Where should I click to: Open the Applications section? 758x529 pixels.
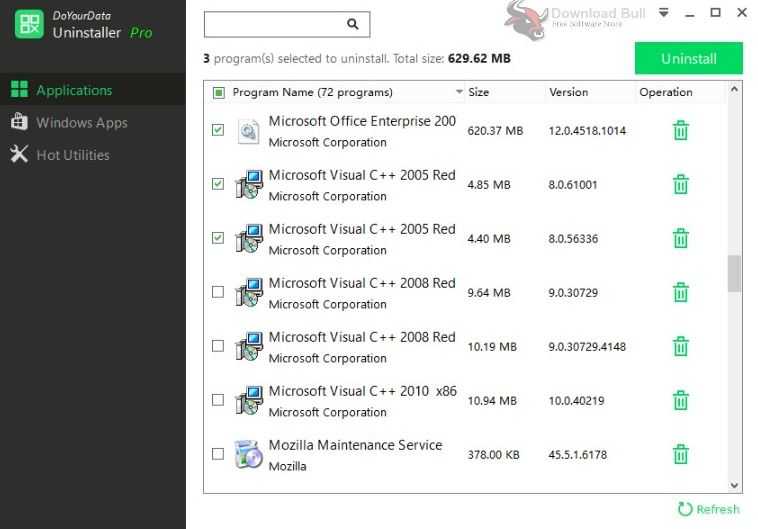click(93, 90)
